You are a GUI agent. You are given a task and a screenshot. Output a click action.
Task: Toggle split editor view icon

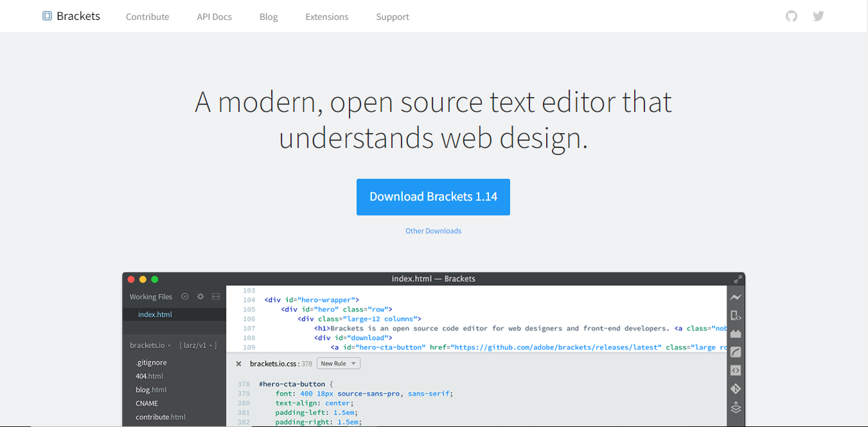[216, 296]
